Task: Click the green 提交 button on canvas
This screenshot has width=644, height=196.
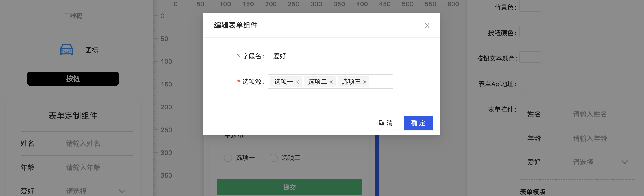Action: (289, 187)
